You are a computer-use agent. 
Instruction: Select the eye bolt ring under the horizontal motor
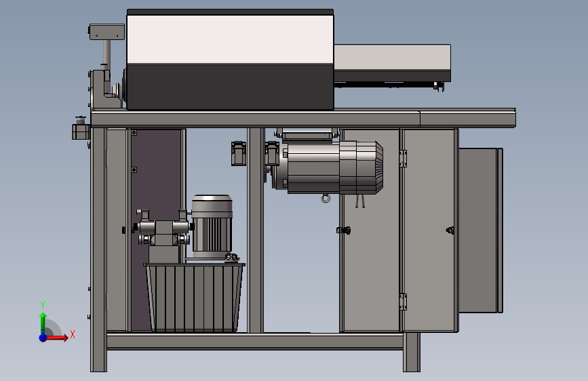326,199
